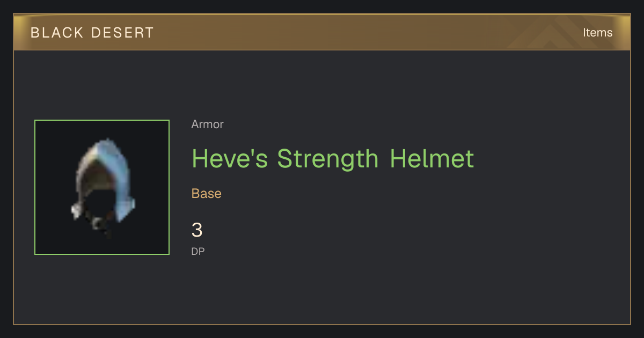Click the Base enhancement level label

click(x=207, y=194)
